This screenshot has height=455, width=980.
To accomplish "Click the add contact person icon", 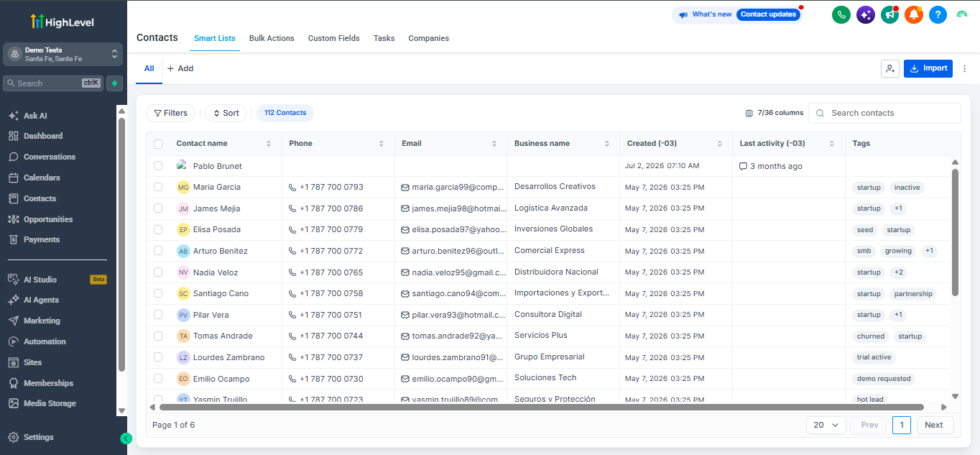I will pos(890,68).
